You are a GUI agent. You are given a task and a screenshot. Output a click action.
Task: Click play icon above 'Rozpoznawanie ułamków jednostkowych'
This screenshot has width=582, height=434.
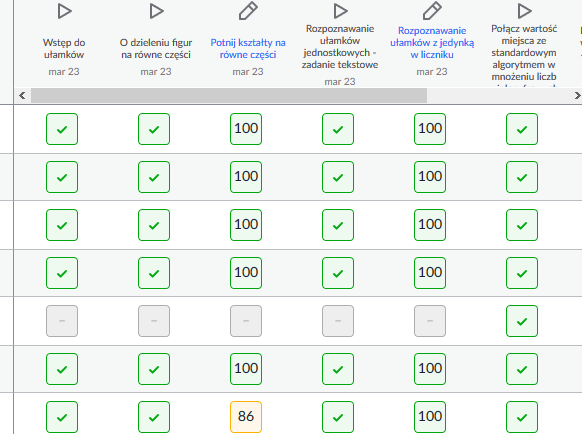[x=340, y=11]
